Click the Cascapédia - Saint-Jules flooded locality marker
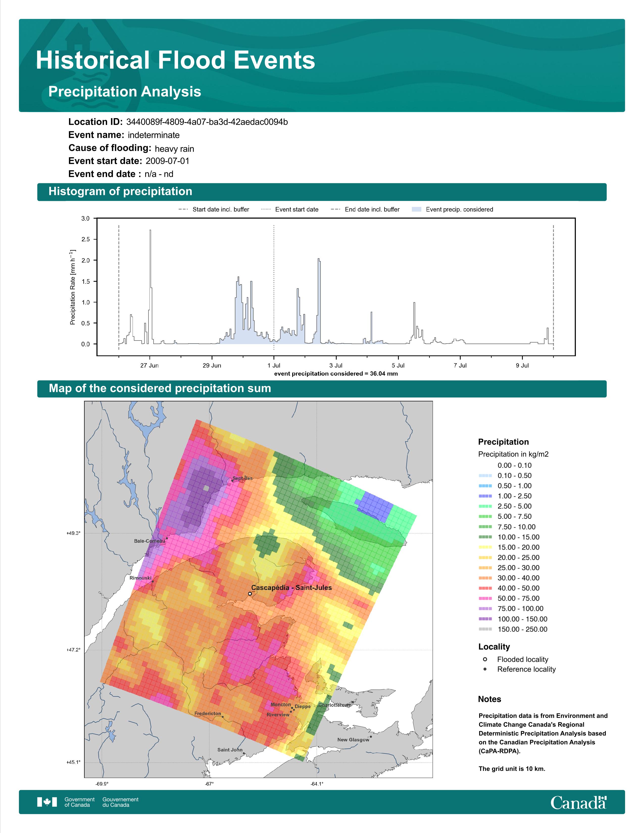 click(x=250, y=593)
